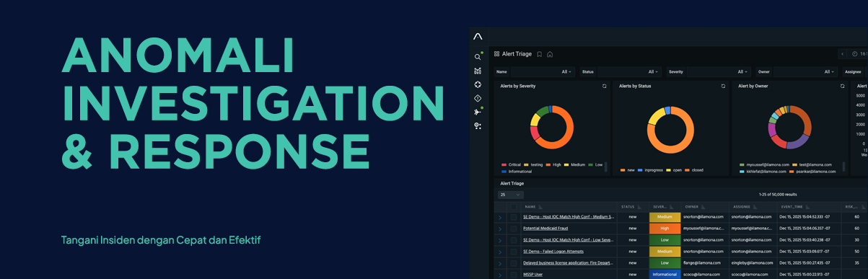Click the "1-25 of 50,000 results" text
868x279 pixels.
[x=778, y=195]
